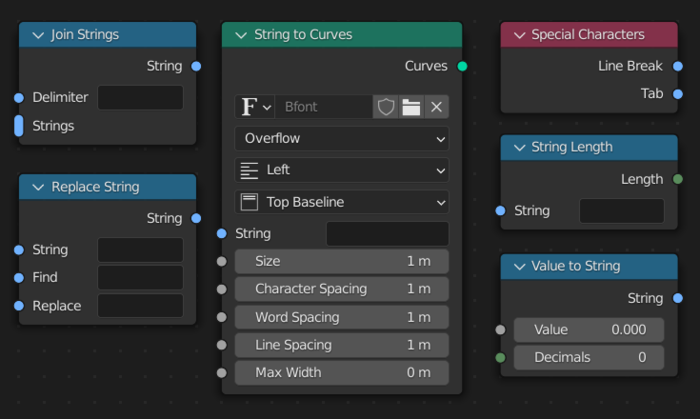Open the Overflow mode dropdown

coord(342,138)
